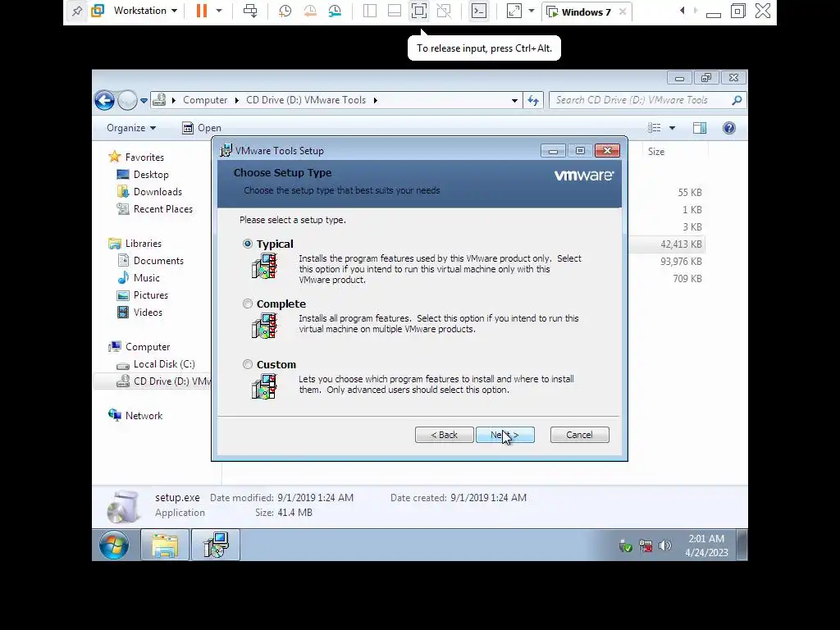
Task: Select Libraries in navigation pane
Action: (x=143, y=243)
